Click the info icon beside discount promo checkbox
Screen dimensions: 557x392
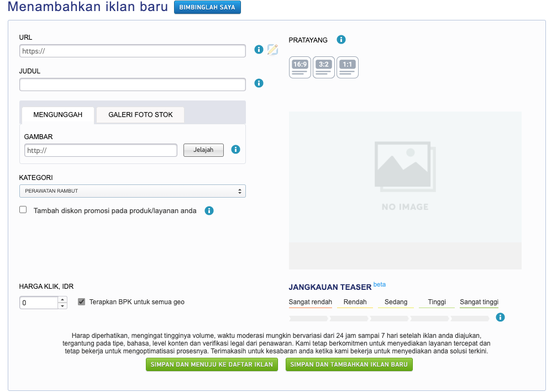click(209, 210)
